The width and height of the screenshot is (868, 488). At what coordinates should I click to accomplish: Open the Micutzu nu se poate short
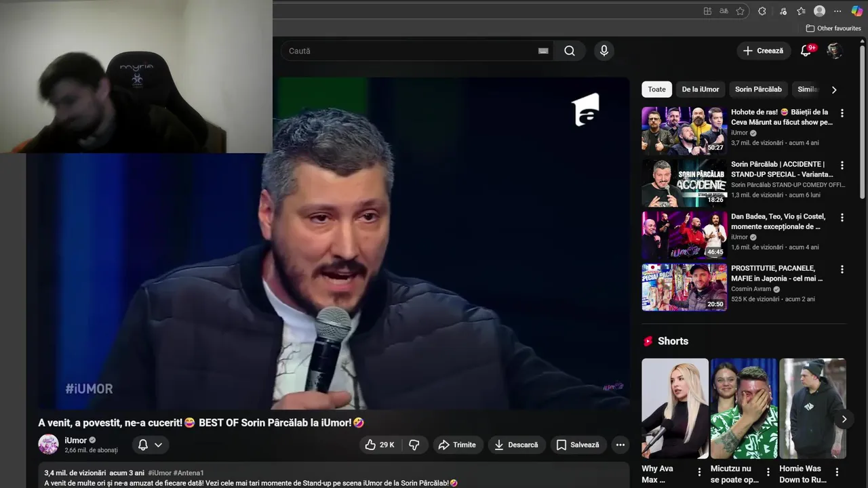pos(744,409)
